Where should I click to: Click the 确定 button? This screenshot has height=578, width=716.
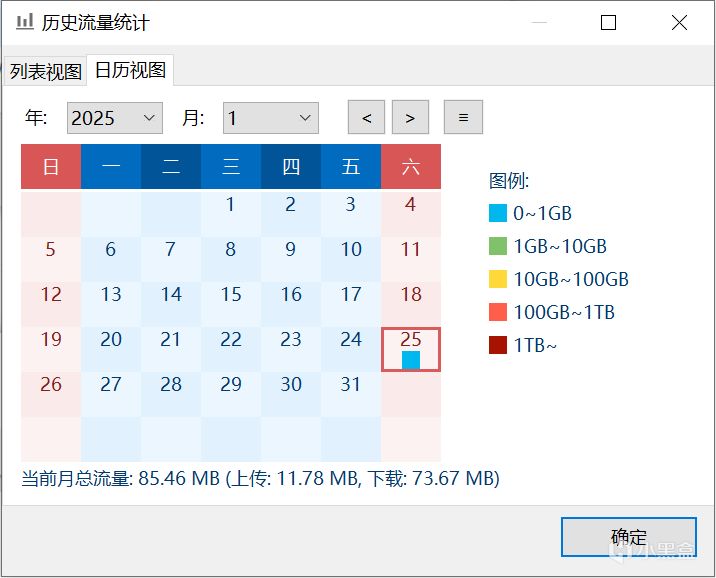coord(628,537)
